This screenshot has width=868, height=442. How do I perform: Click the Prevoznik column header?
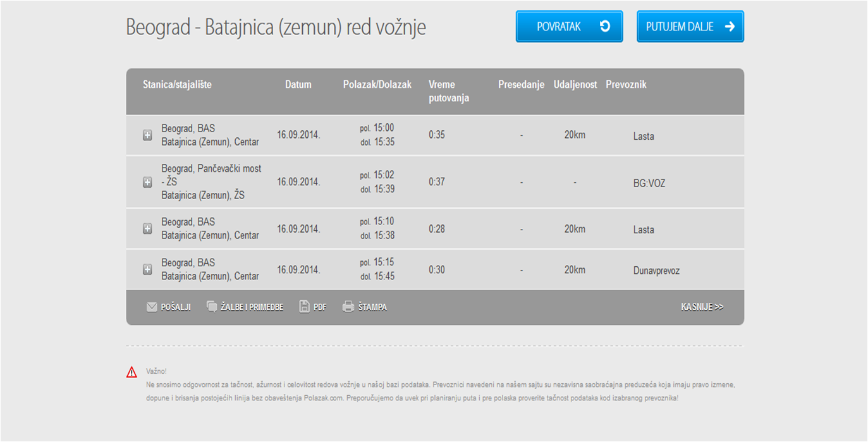point(626,85)
